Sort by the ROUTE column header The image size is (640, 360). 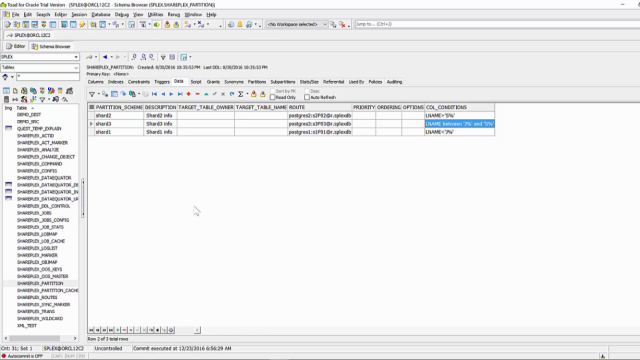click(x=320, y=107)
